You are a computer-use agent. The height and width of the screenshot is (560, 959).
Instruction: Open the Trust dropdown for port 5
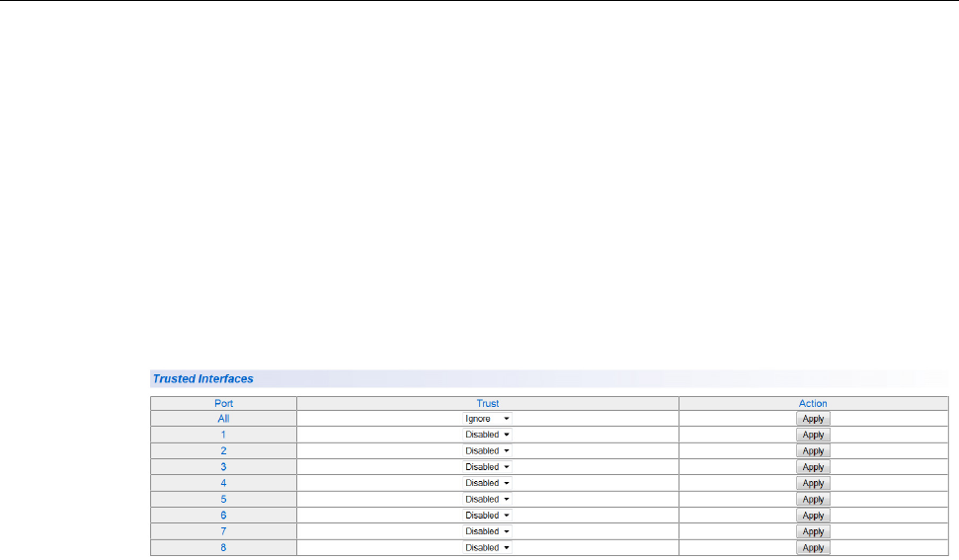[487, 499]
